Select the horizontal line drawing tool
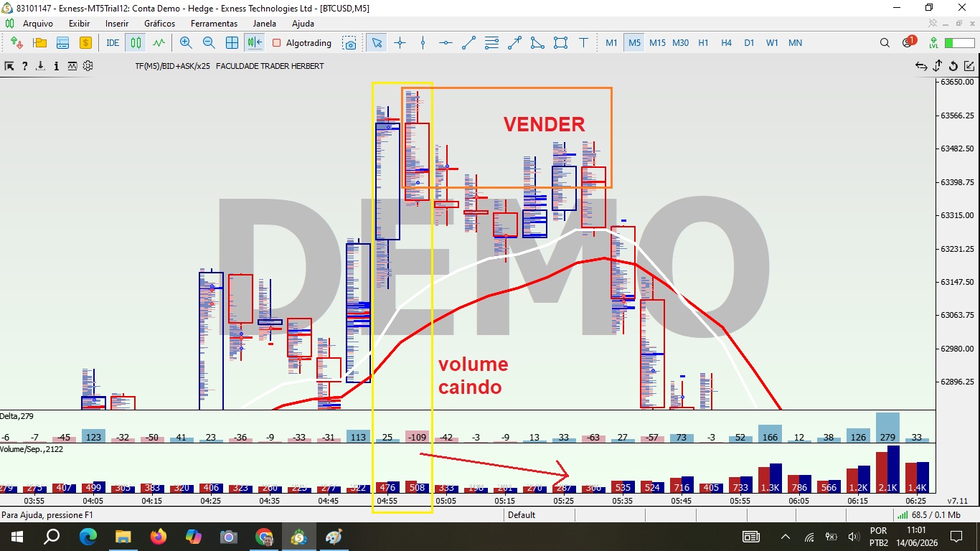 pyautogui.click(x=446, y=43)
